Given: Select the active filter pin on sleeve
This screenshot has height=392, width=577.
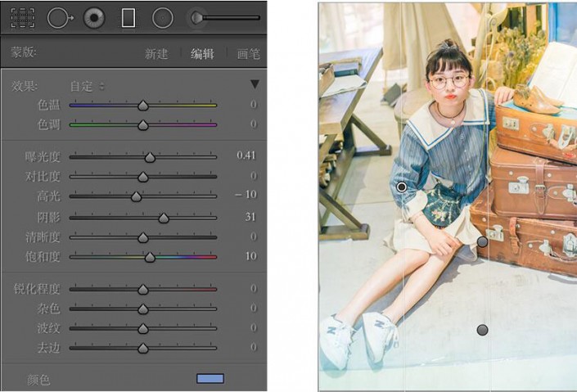Looking at the screenshot, I should point(402,187).
